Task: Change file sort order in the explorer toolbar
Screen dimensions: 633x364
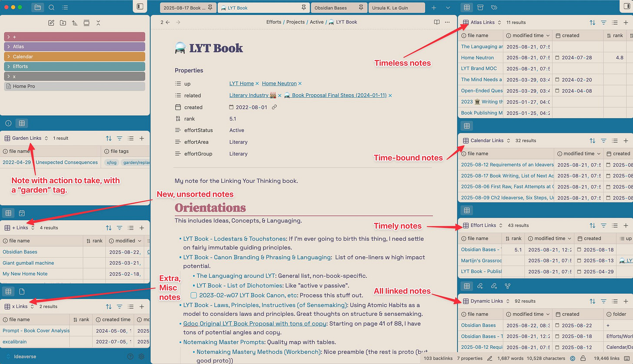Action: pos(75,23)
